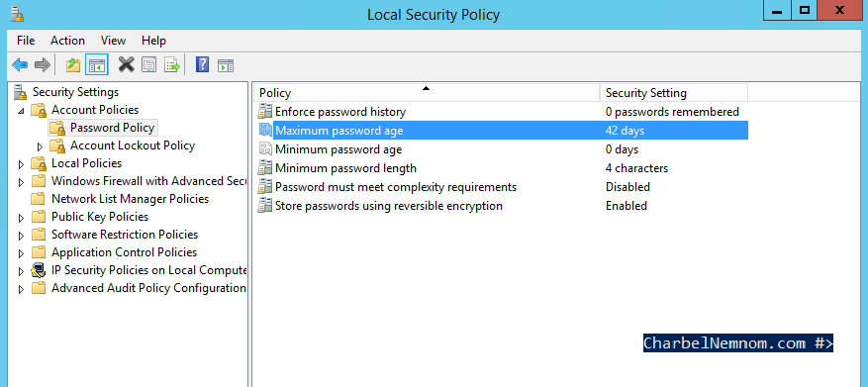Open the blue Help question mark icon
This screenshot has height=387, width=868.
203,64
